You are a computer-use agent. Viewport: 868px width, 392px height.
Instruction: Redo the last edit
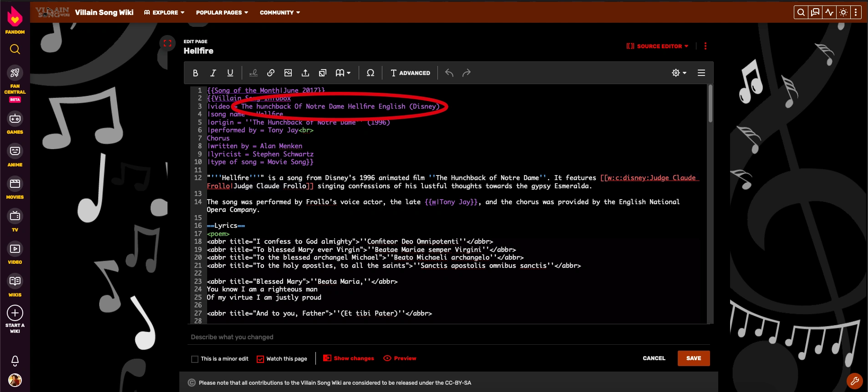pyautogui.click(x=467, y=73)
